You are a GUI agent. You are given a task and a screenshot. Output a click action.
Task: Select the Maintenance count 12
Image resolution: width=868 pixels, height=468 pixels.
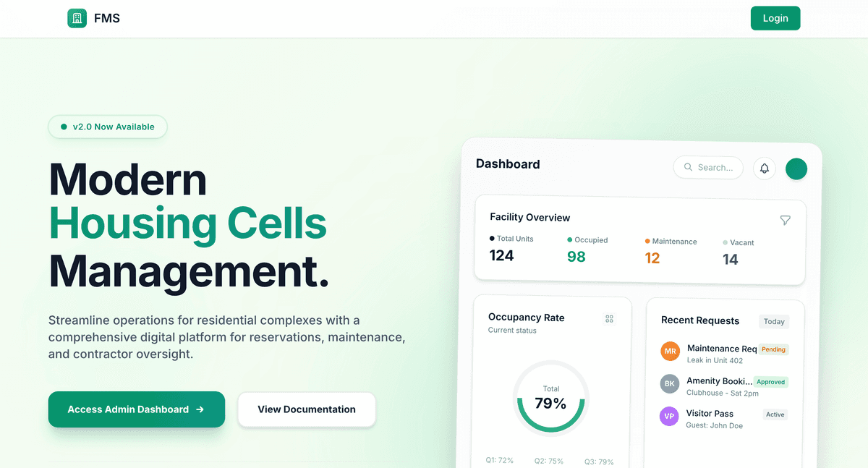point(652,258)
